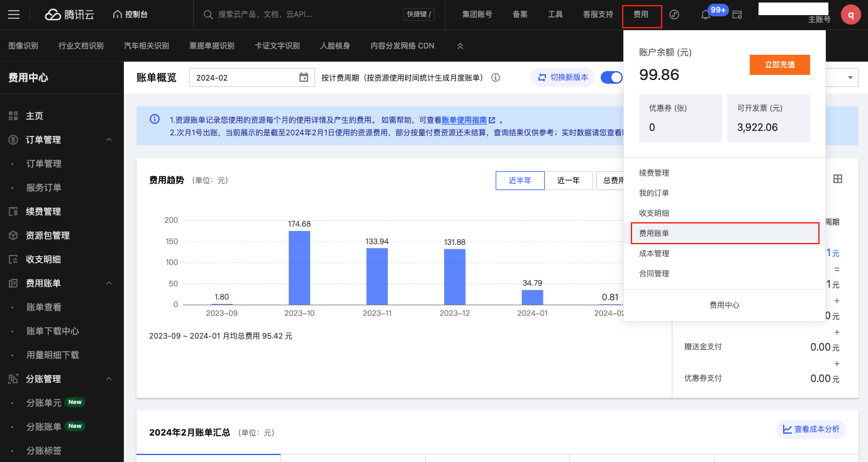
Task: Open the hamburger navigation menu
Action: (14, 14)
